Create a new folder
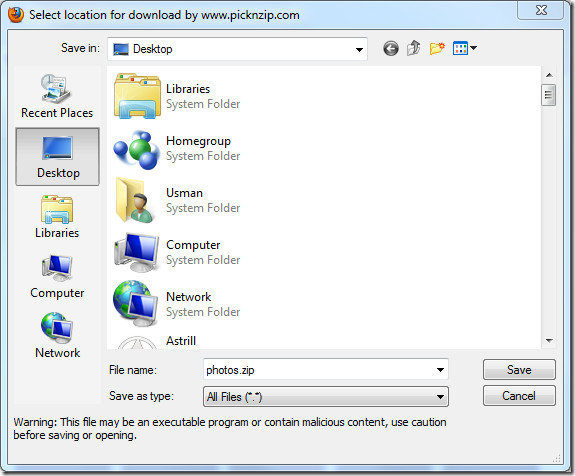 tap(437, 48)
